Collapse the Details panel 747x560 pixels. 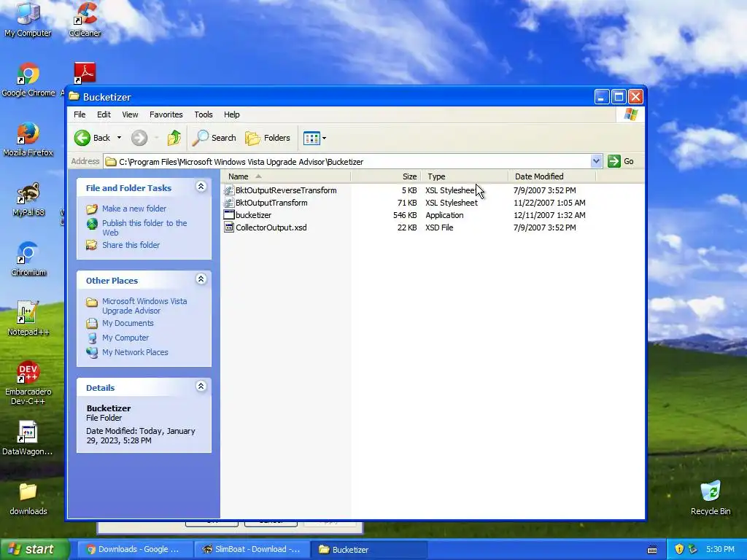click(201, 386)
